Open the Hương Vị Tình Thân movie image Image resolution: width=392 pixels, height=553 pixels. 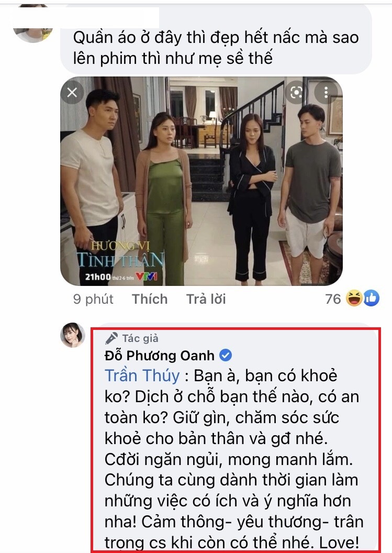(x=201, y=181)
